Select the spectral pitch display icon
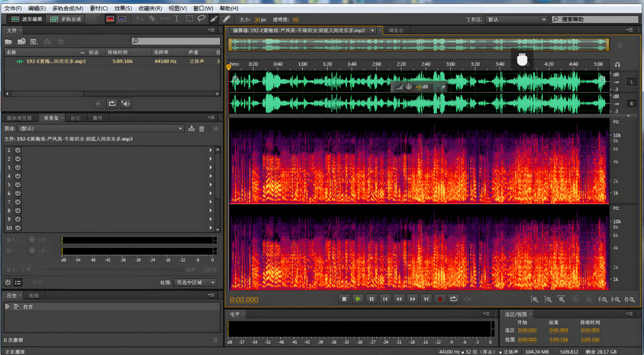Viewport: 644px width, 355px height. [122, 19]
